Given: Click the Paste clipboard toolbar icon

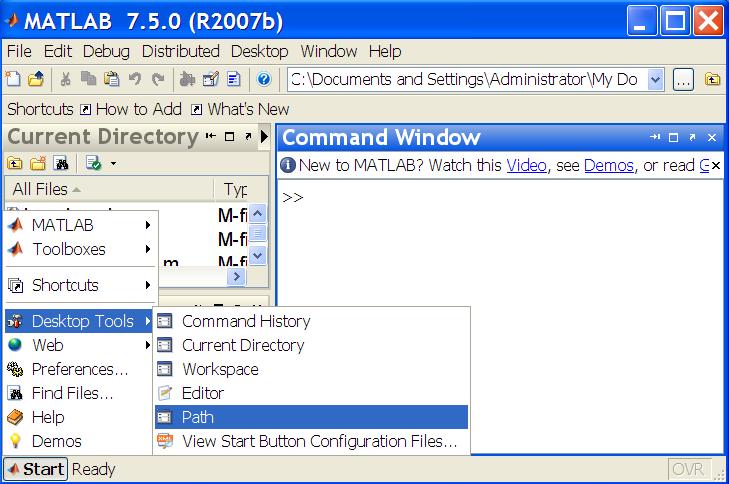Looking at the screenshot, I should tap(111, 80).
